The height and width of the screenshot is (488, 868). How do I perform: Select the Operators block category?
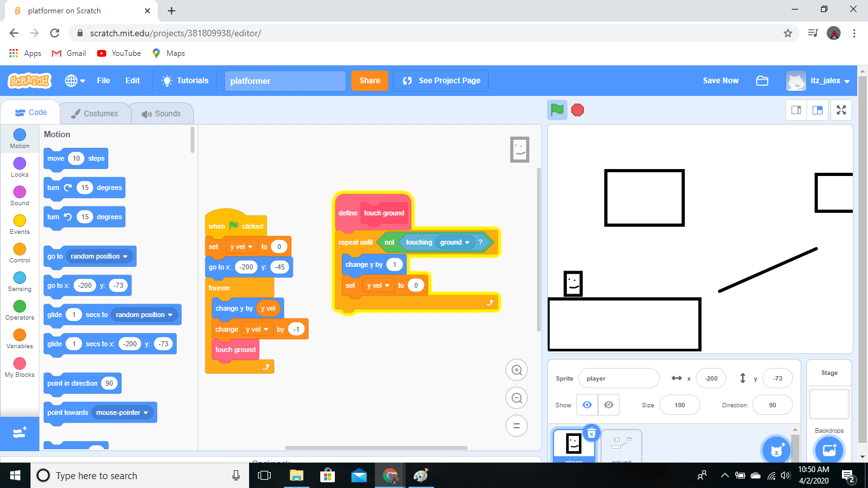coord(19,309)
